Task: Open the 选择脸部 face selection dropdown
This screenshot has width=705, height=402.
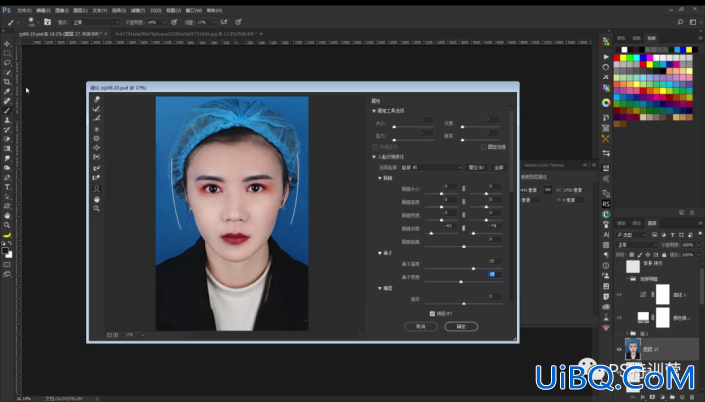Action: [x=431, y=167]
